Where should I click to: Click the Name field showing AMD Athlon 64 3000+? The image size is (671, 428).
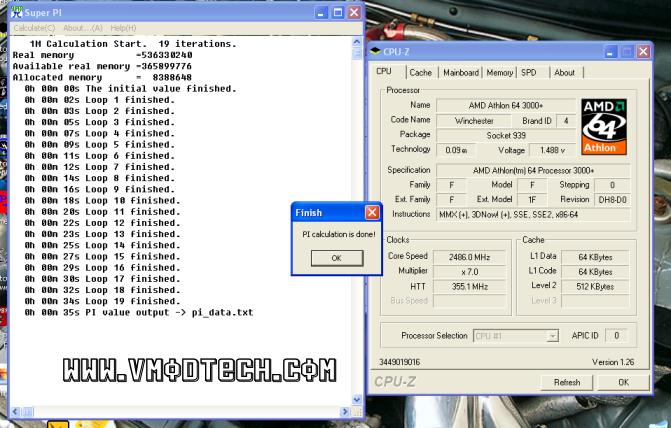(x=506, y=105)
